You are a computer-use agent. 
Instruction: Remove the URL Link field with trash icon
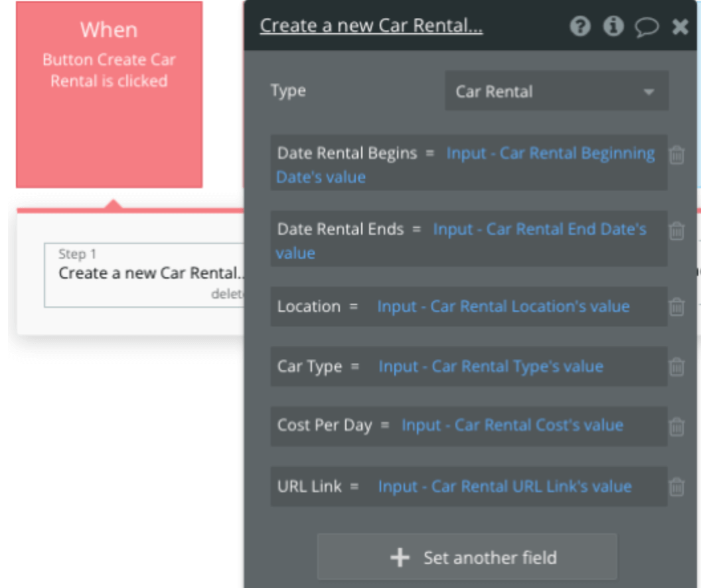click(678, 486)
